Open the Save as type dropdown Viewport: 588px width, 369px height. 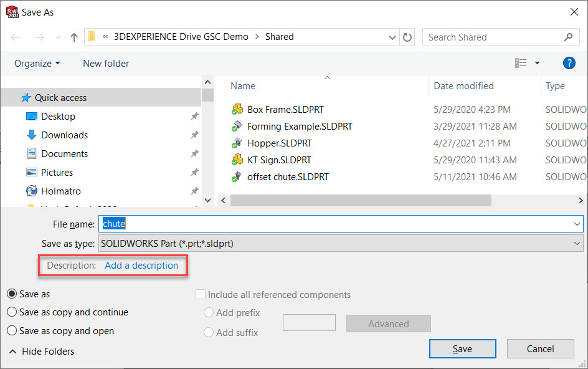(577, 244)
